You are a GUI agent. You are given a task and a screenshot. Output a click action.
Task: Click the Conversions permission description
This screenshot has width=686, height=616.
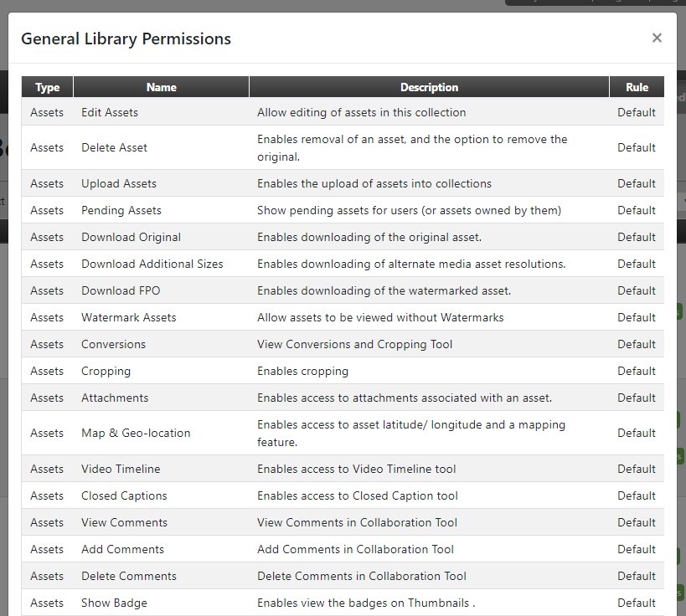pos(355,345)
